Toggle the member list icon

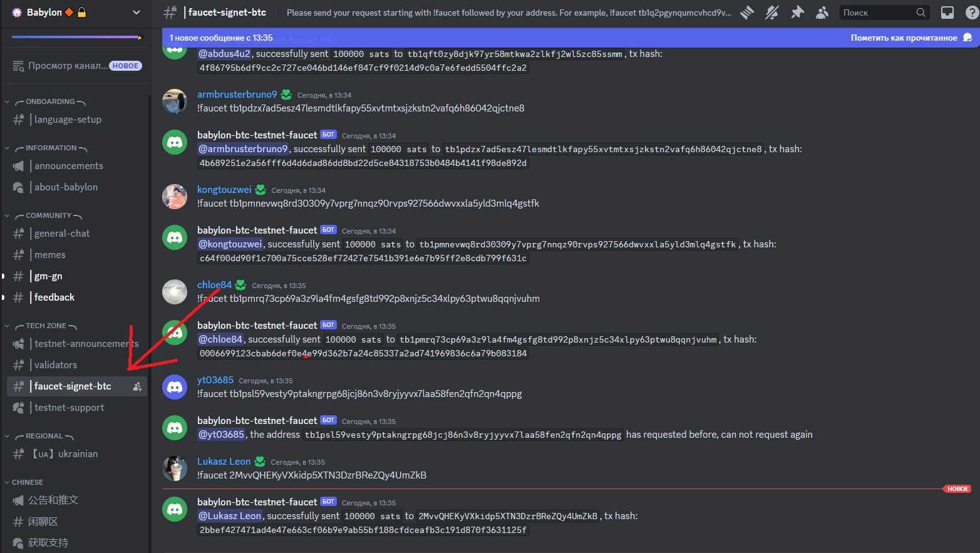click(822, 13)
